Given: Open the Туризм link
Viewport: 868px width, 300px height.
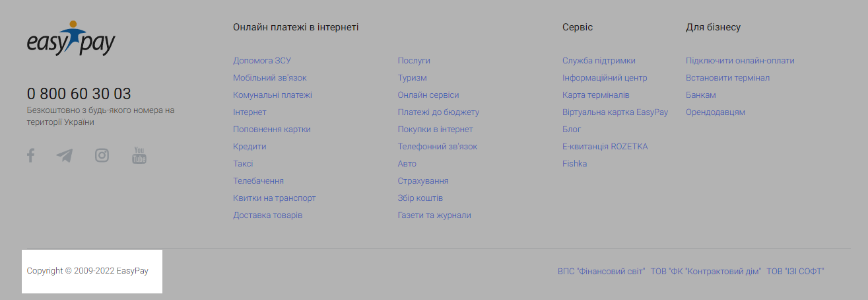Looking at the screenshot, I should 413,77.
